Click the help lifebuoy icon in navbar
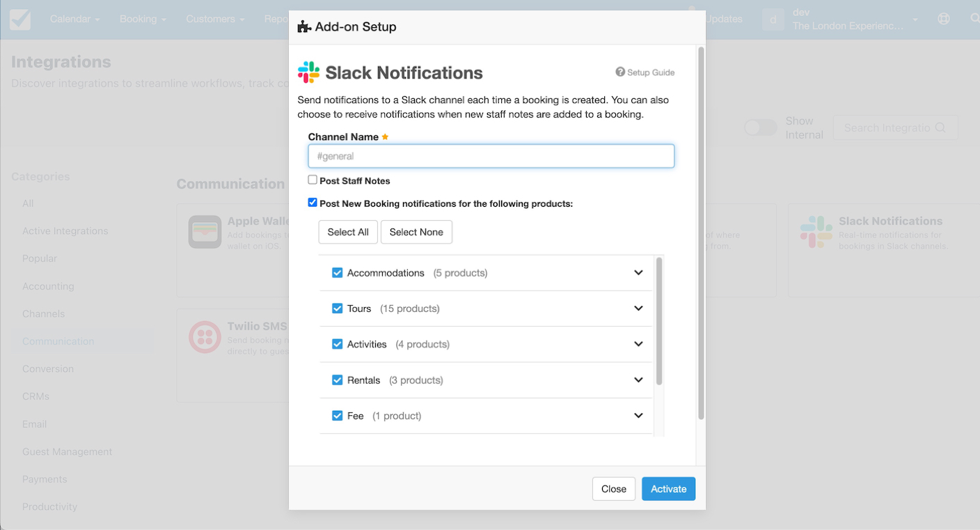The width and height of the screenshot is (980, 530). [x=944, y=20]
